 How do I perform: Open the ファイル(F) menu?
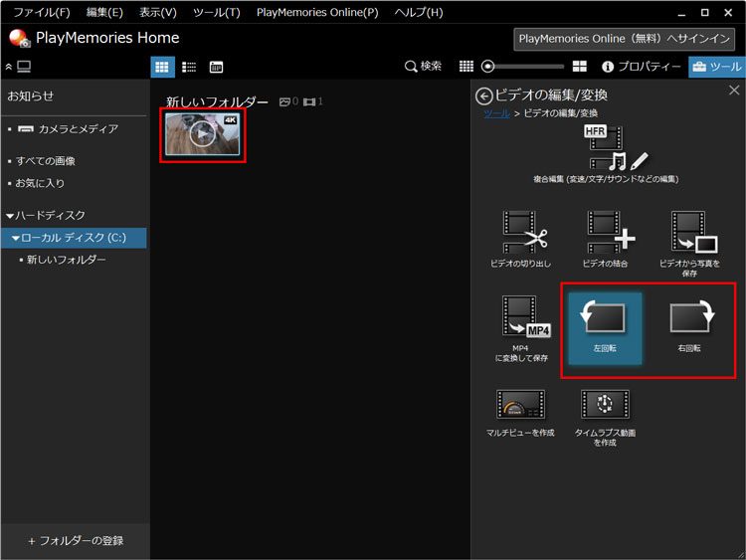(x=41, y=12)
